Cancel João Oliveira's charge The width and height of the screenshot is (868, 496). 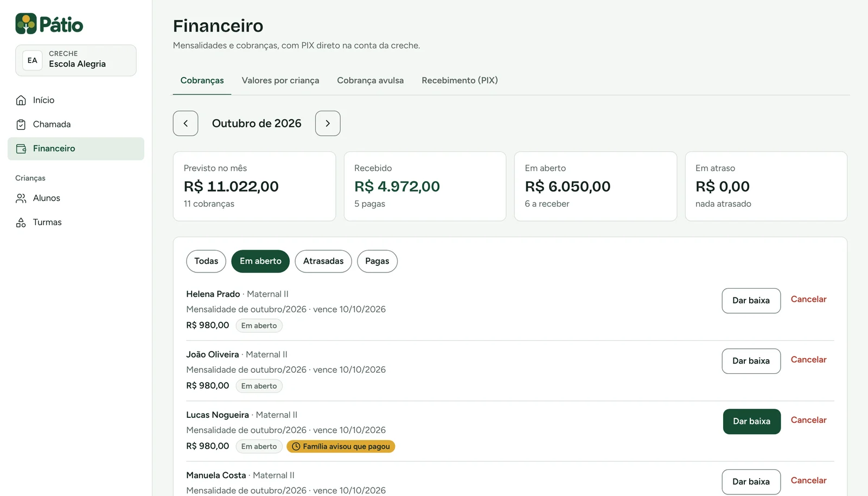coord(808,360)
